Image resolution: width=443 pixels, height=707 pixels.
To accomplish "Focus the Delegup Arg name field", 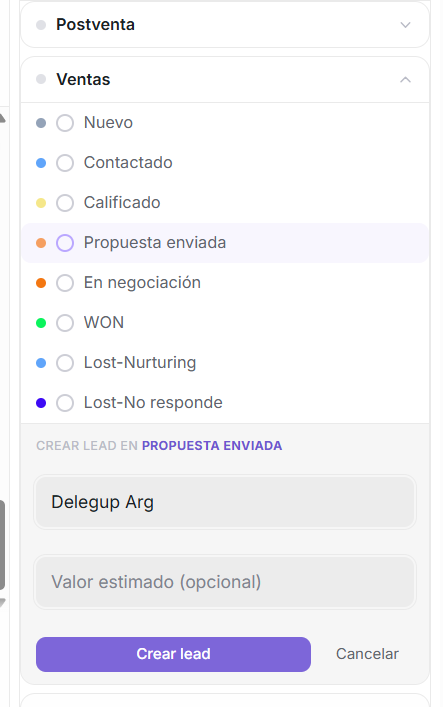I will pos(225,502).
